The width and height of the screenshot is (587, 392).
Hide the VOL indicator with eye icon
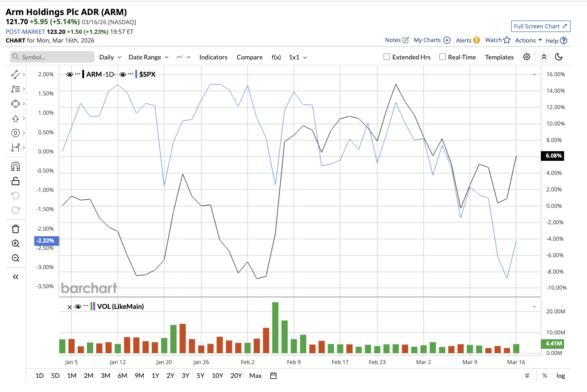pos(78,307)
